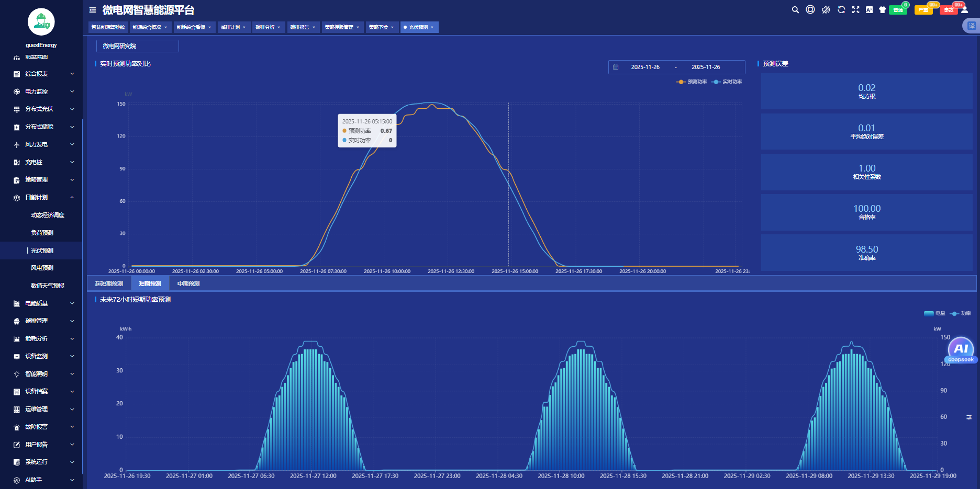Screen dimensions: 980x489
Task: Toggle 预测功率 legend series in top chart
Action: [x=692, y=82]
